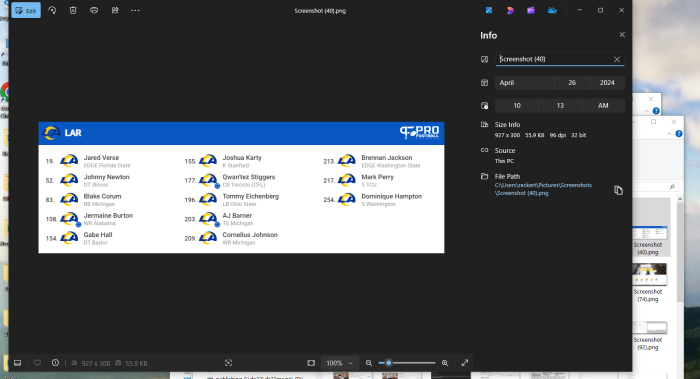Screen dimensions: 700x379
Task: Toggle the filmstrip view icon in the bottom bar
Action: tap(17, 363)
